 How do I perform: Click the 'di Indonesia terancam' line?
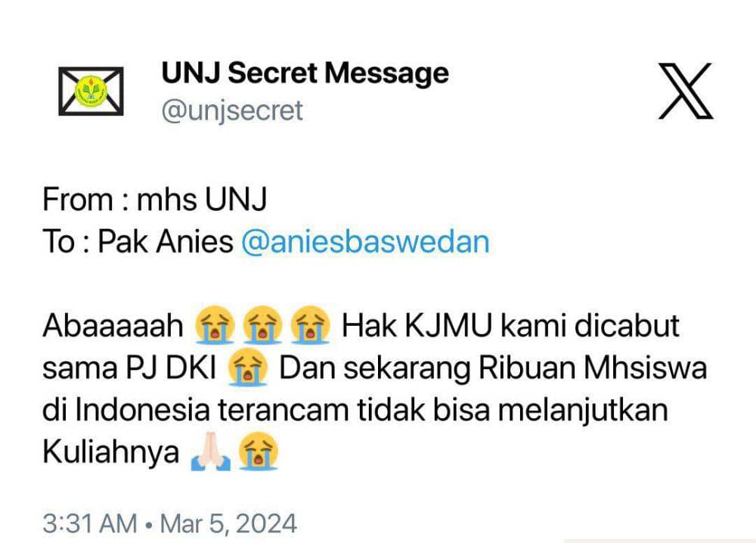(195, 410)
